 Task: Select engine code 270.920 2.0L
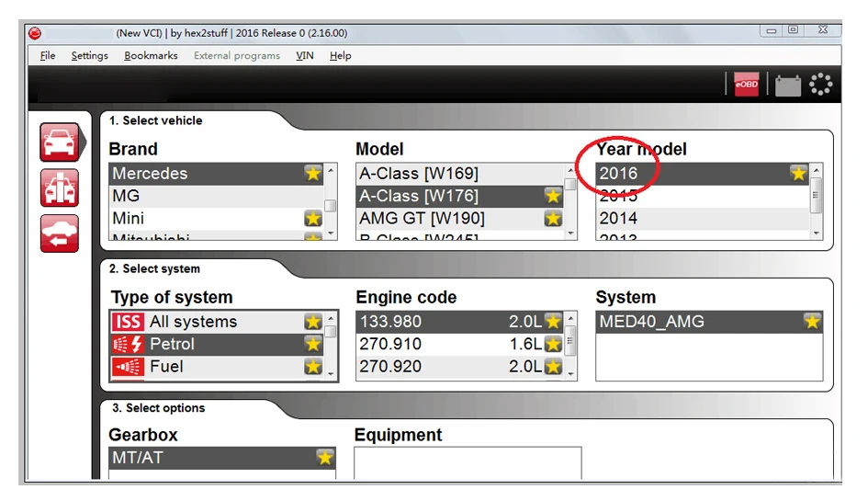click(459, 367)
